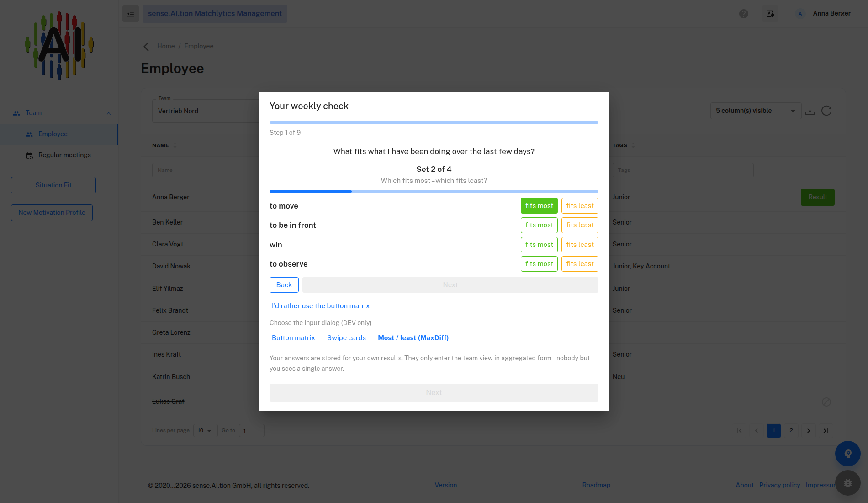
Task: Sort by NAME column arrows
Action: click(175, 145)
